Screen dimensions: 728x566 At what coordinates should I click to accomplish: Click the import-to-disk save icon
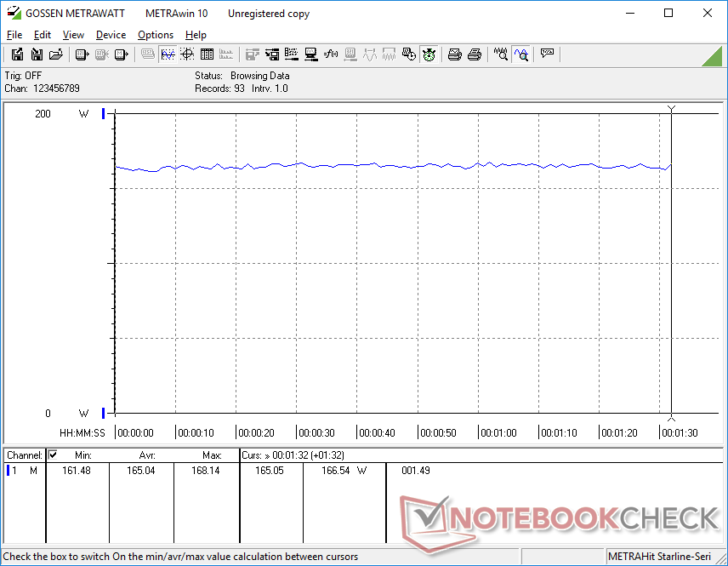[37, 54]
